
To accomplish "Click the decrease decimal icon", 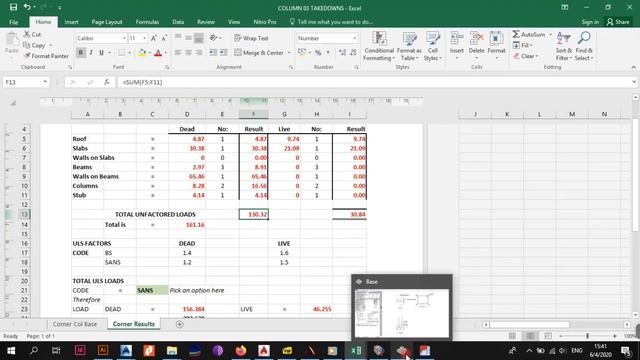I will [x=353, y=53].
